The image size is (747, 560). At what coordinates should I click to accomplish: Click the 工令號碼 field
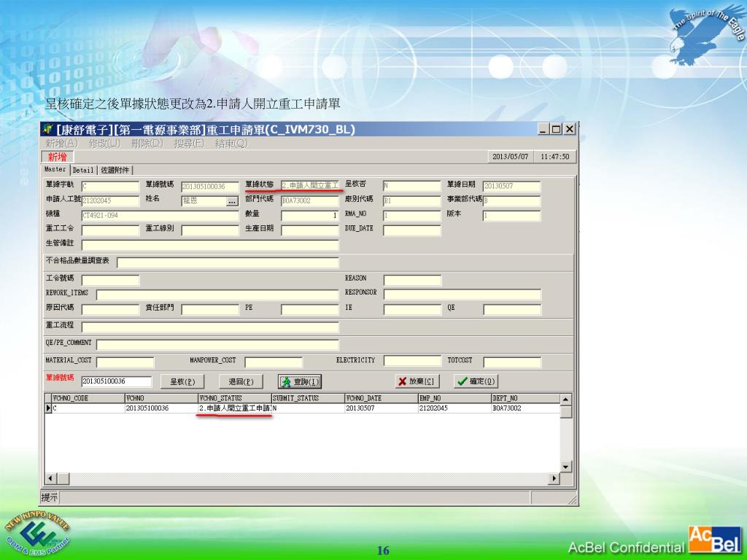point(110,280)
